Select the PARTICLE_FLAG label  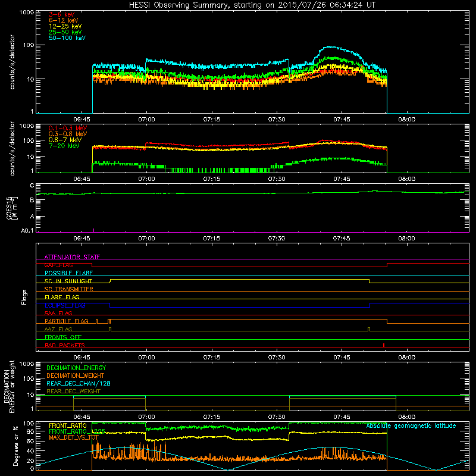point(67,321)
